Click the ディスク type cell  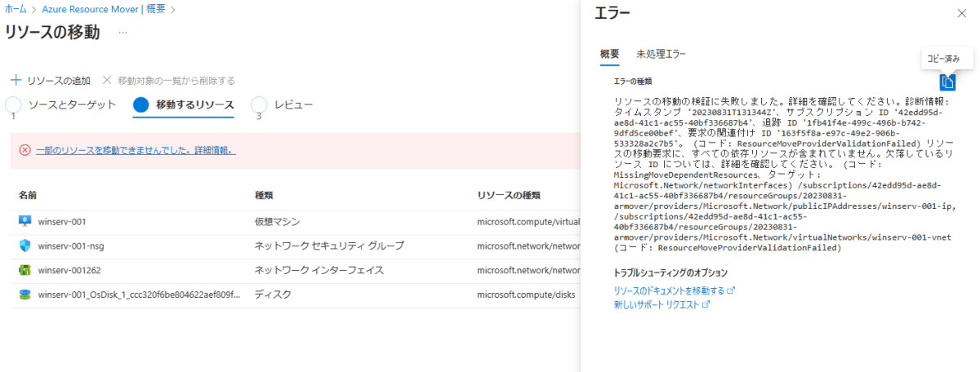273,295
